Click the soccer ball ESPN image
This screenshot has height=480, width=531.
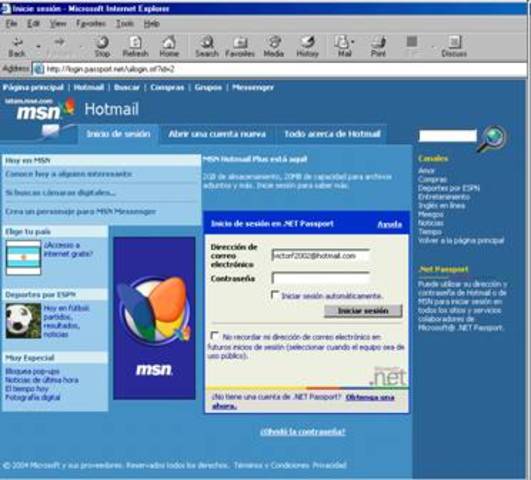(23, 321)
